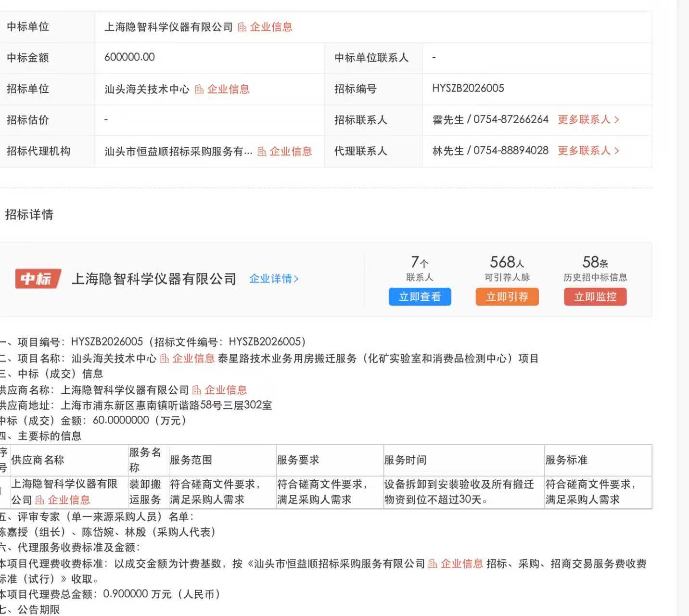Open 企业详情 chevron link
The height and width of the screenshot is (616, 689).
[x=274, y=279]
